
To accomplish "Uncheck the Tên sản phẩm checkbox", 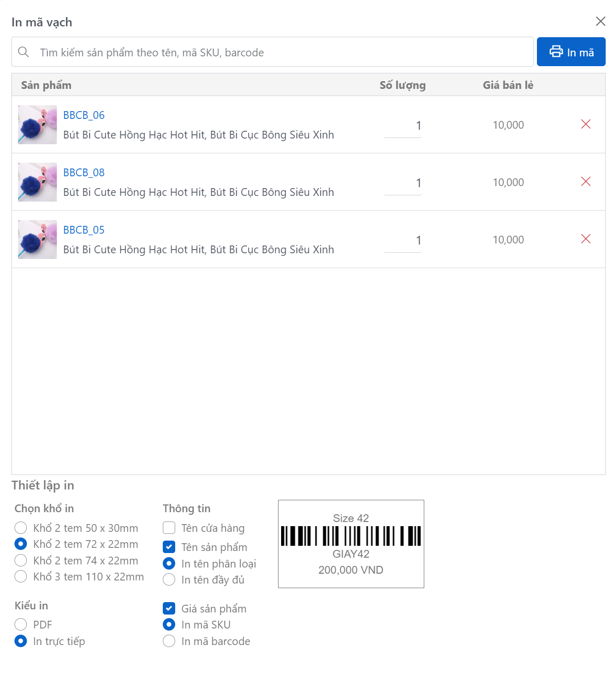I will 169,547.
